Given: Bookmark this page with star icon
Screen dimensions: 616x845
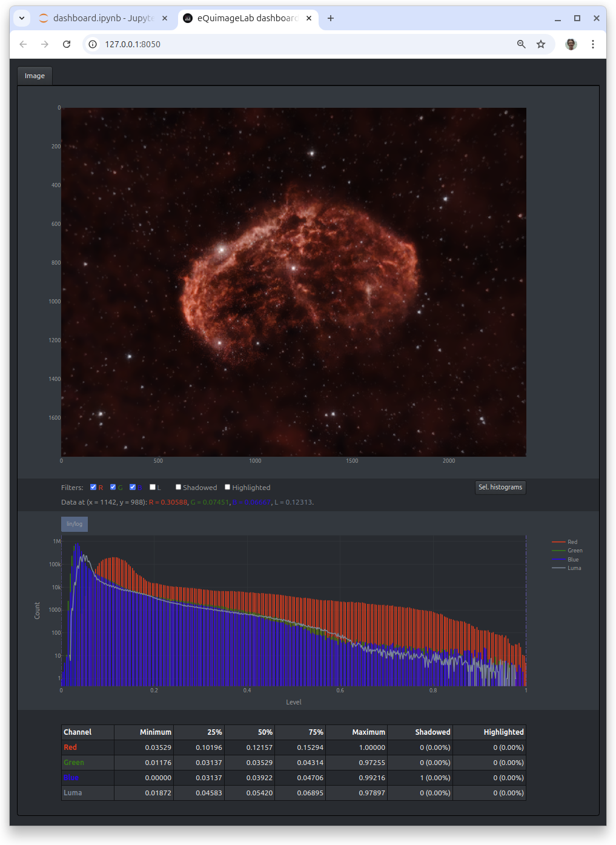Looking at the screenshot, I should [541, 44].
